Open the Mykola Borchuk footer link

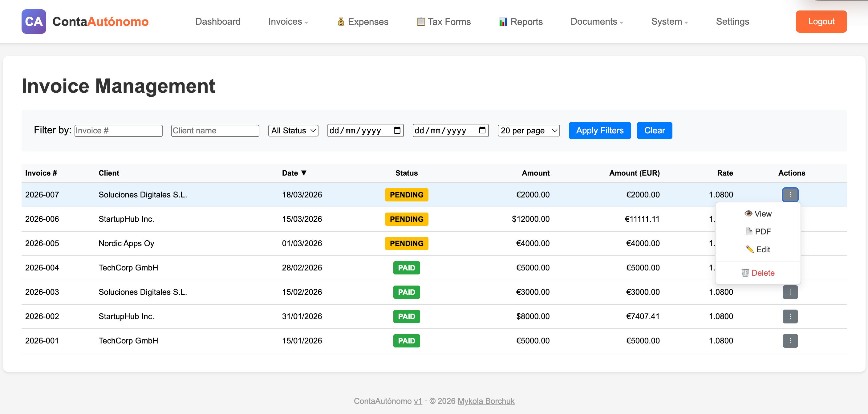click(486, 401)
